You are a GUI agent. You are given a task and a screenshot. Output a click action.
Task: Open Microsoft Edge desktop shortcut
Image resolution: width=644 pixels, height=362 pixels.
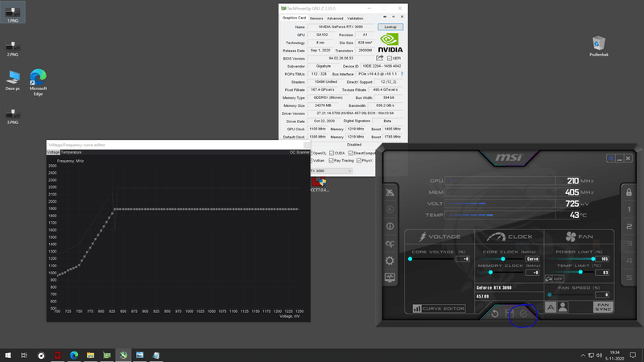click(x=38, y=82)
